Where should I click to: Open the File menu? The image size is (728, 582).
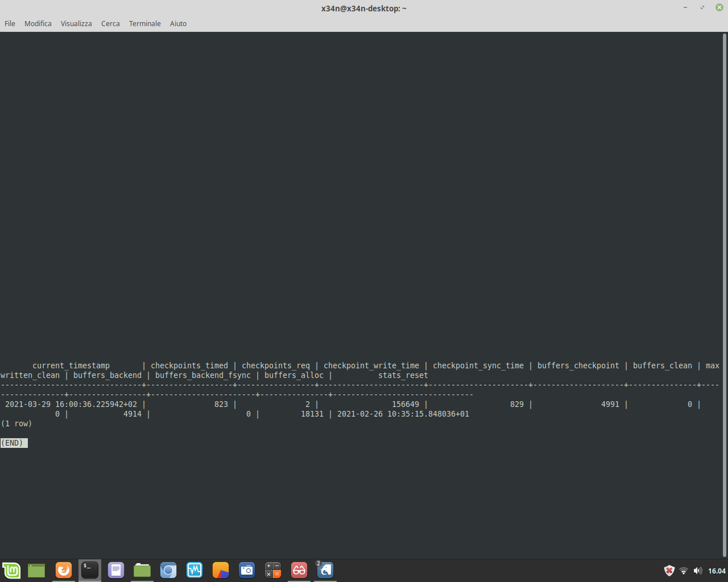[10, 24]
